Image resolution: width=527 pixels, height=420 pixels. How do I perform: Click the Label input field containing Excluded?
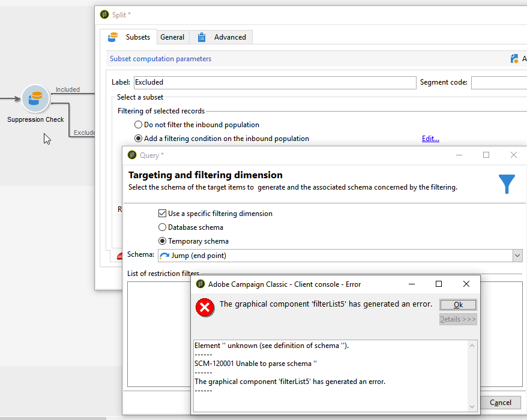[275, 83]
